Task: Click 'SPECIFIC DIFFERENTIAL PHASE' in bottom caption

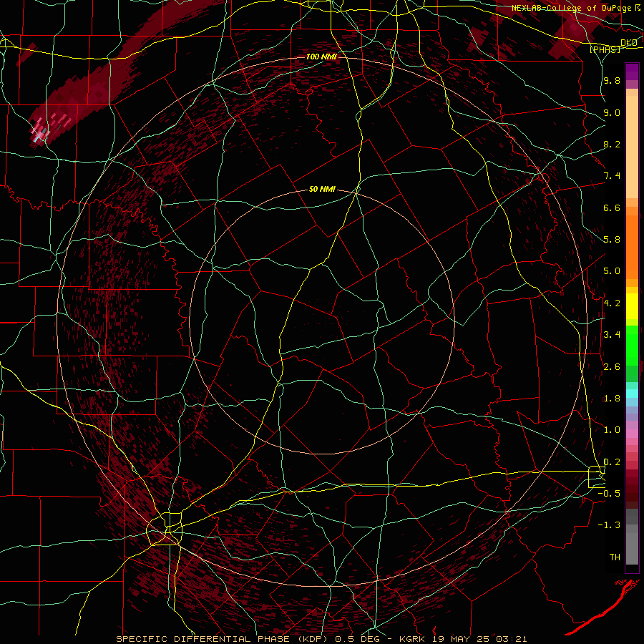Action: click(x=203, y=639)
